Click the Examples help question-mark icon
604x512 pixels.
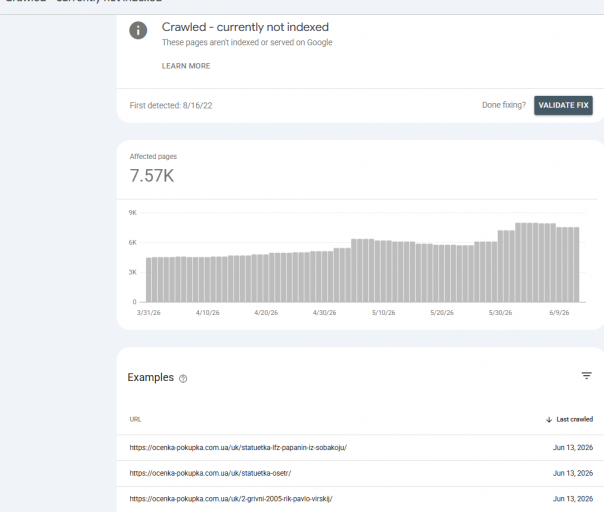pos(183,379)
